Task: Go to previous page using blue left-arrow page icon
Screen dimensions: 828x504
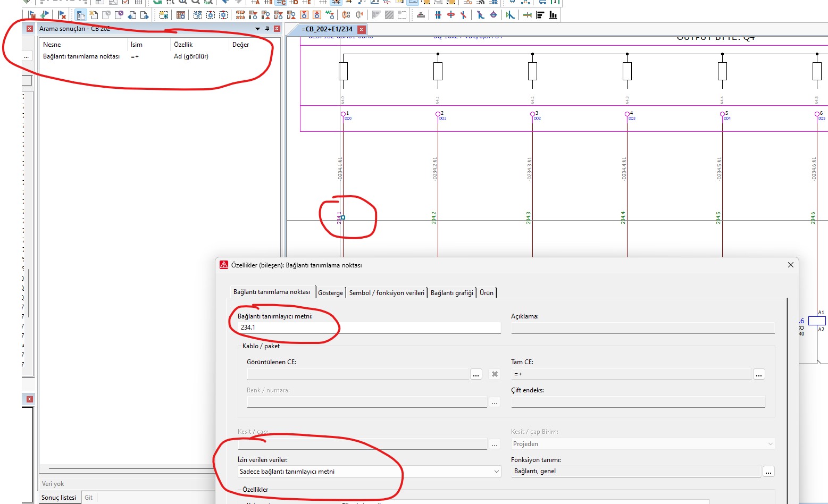Action: click(132, 15)
